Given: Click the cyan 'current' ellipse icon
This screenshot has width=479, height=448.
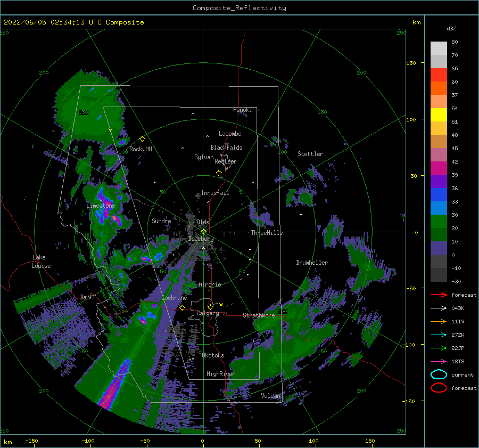Looking at the screenshot, I should click(439, 374).
